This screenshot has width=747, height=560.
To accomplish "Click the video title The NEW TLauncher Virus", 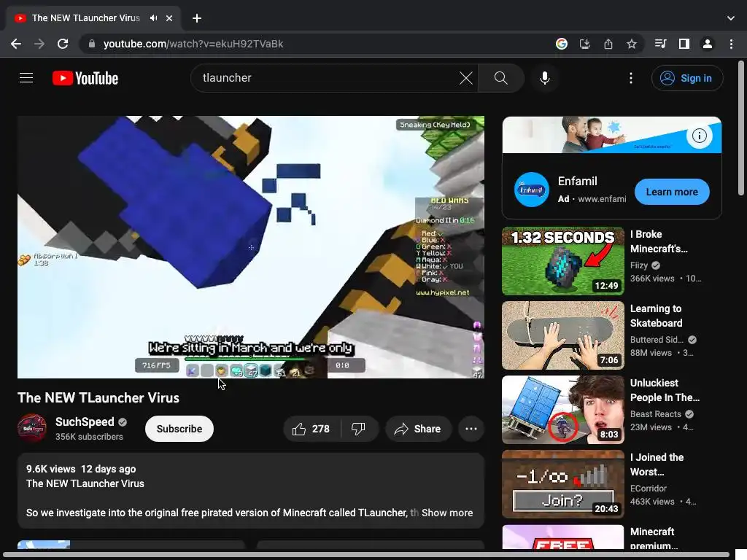I will [x=98, y=397].
